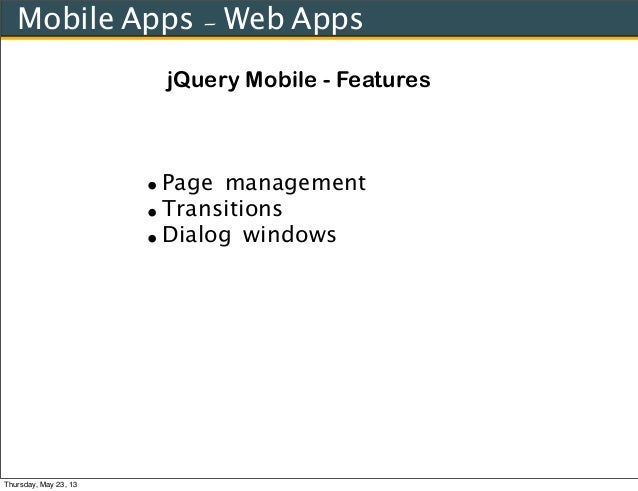
Task: Click the 'jQuery Mobile - Features' heading
Action: (298, 80)
